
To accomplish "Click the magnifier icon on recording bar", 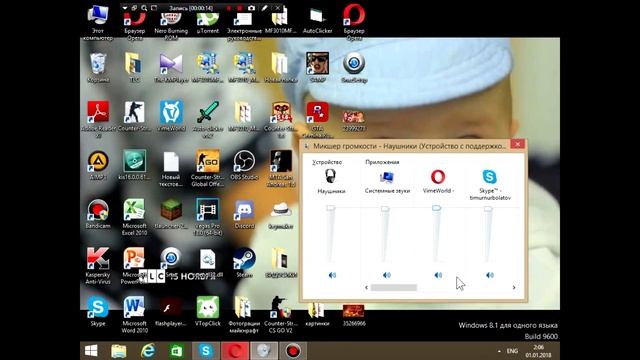I will point(144,8).
